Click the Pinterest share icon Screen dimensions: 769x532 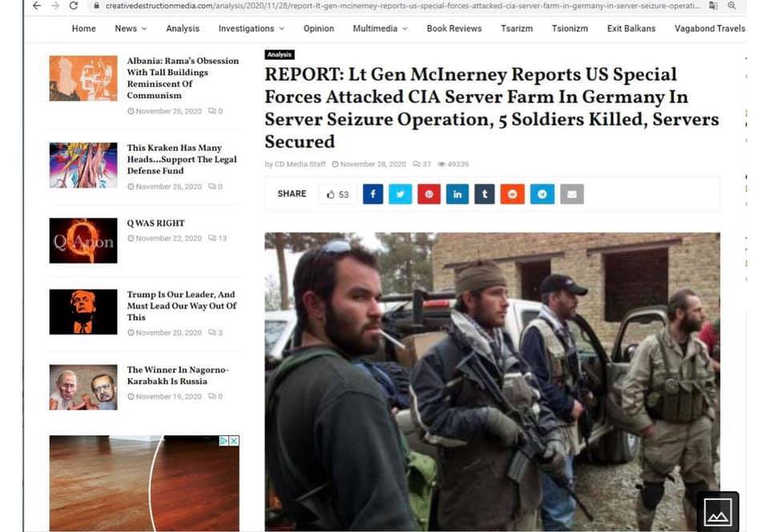click(429, 194)
